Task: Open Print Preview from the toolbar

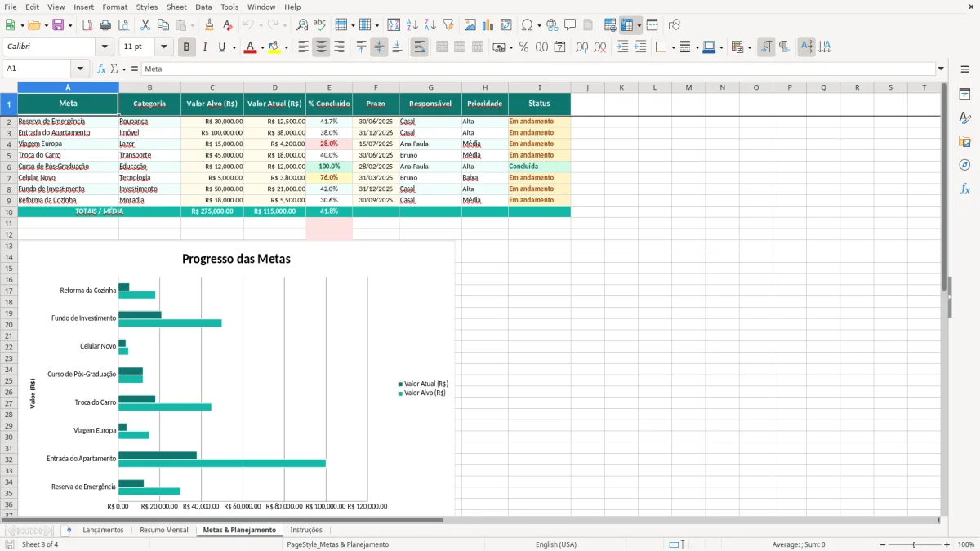Action: click(122, 25)
